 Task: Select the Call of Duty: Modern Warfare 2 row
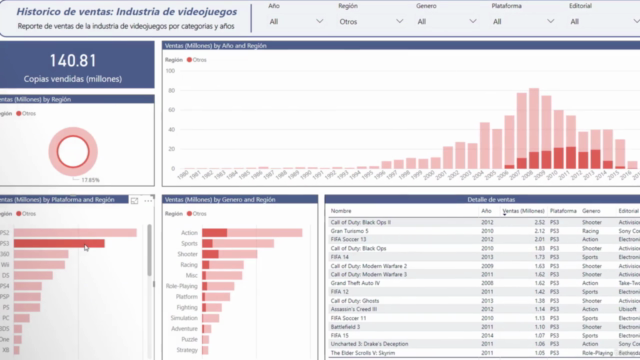pos(484,266)
